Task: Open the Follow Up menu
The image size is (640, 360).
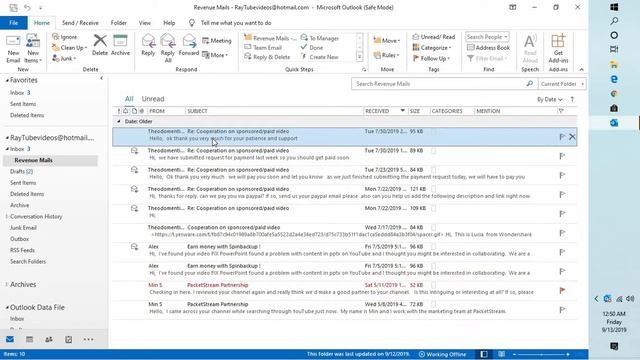Action: 431,58
